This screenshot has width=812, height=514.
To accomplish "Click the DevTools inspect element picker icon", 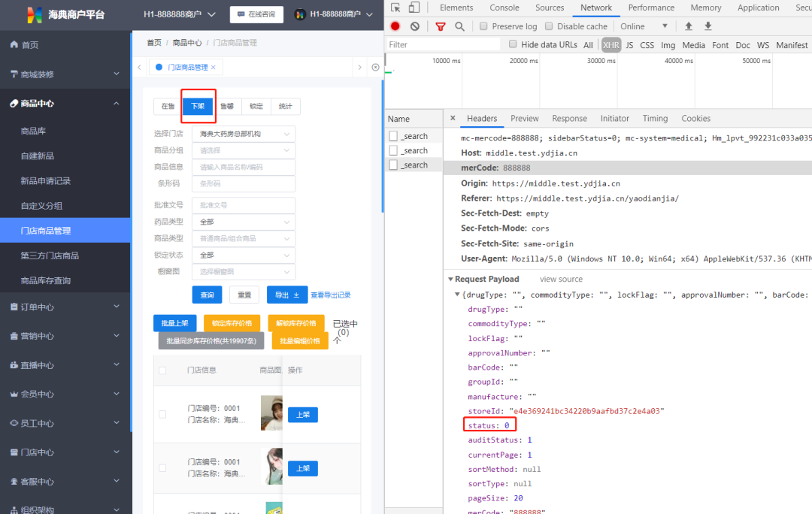I will click(x=395, y=8).
